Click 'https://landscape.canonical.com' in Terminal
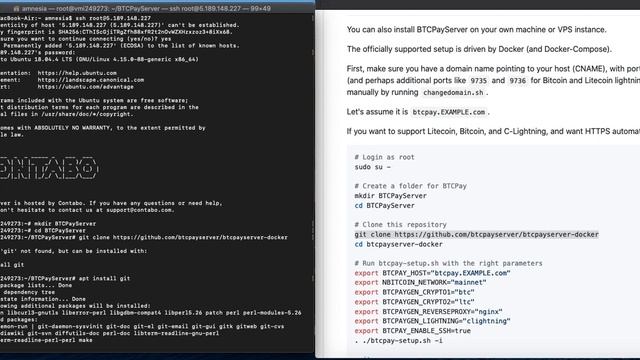Viewport: 640px width, 360px height. coord(91,80)
